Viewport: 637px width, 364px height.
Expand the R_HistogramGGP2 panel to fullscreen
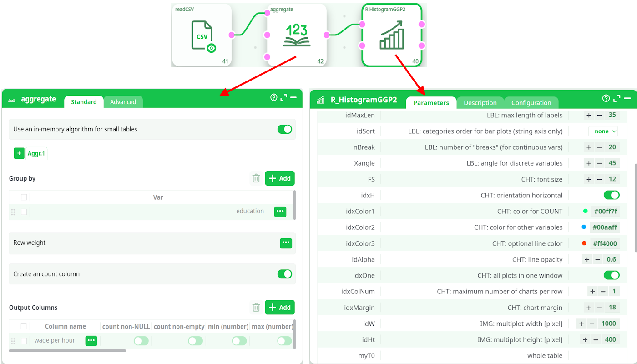click(617, 98)
